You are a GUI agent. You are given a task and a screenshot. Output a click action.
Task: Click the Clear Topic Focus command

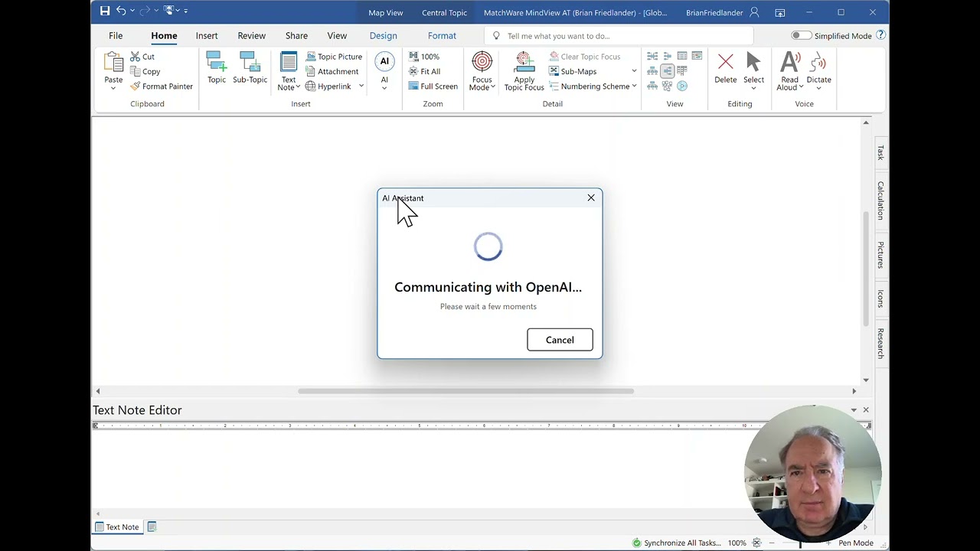coord(585,57)
